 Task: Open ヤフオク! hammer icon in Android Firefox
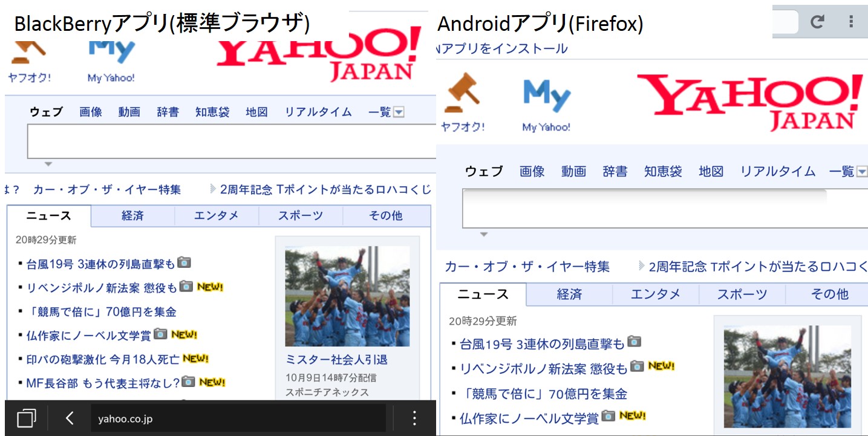[x=463, y=92]
